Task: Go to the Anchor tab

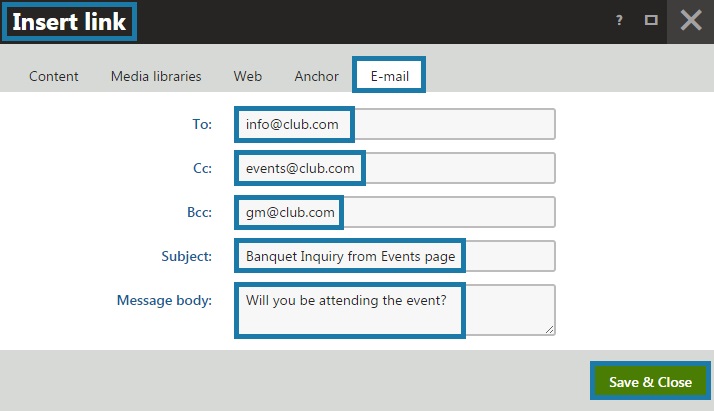Action: pos(316,76)
